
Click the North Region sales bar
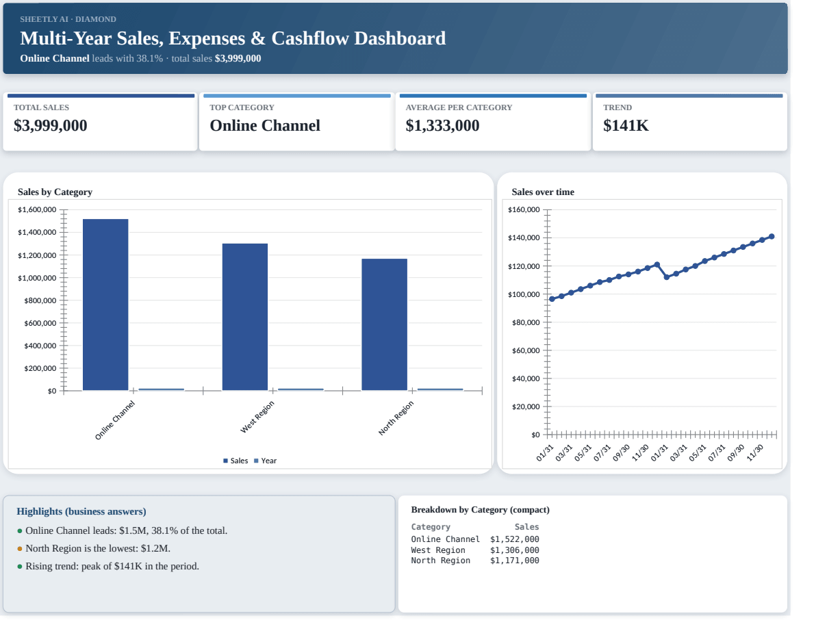[385, 324]
